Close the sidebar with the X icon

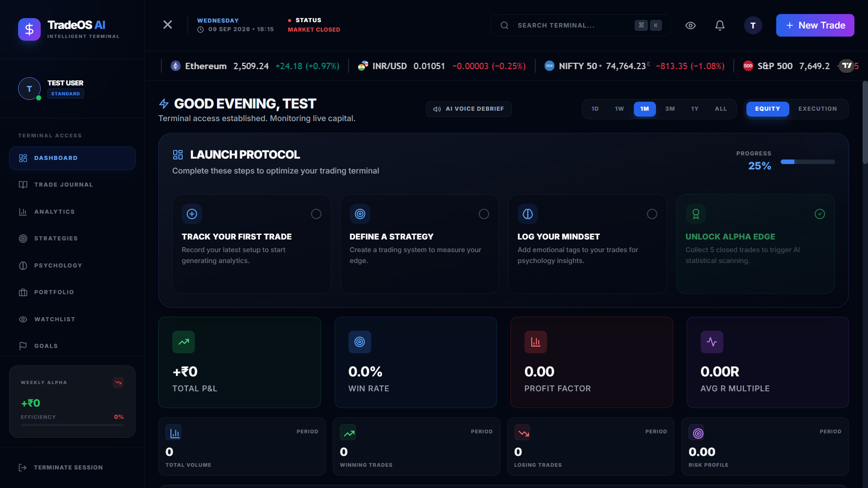168,25
